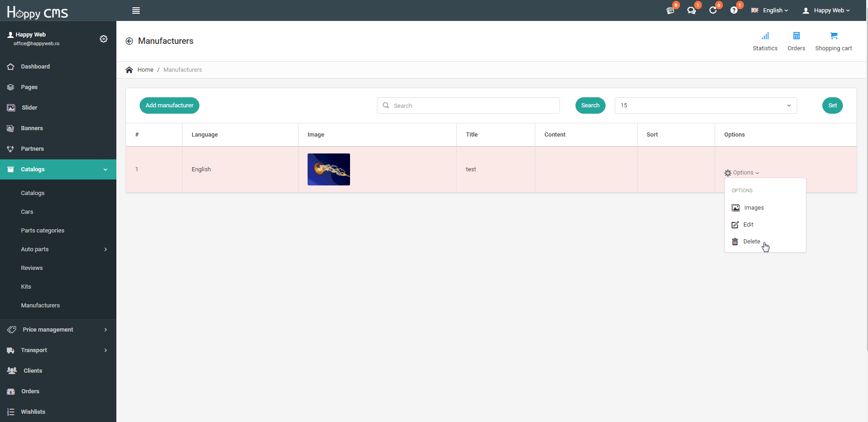Open Statistics shortcut

point(765,42)
